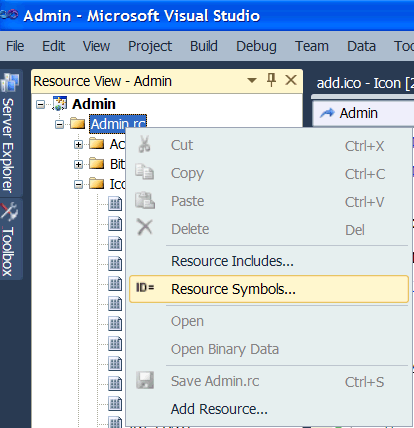Screen dimensions: 414x428
Task: Click Save Admin.rc in context menu
Action: pos(269,381)
